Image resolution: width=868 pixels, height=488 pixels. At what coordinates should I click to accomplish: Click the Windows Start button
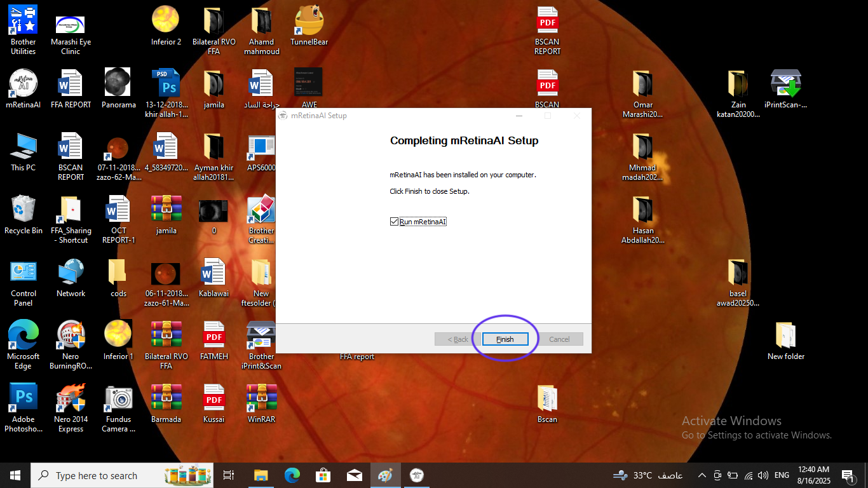[x=15, y=475]
